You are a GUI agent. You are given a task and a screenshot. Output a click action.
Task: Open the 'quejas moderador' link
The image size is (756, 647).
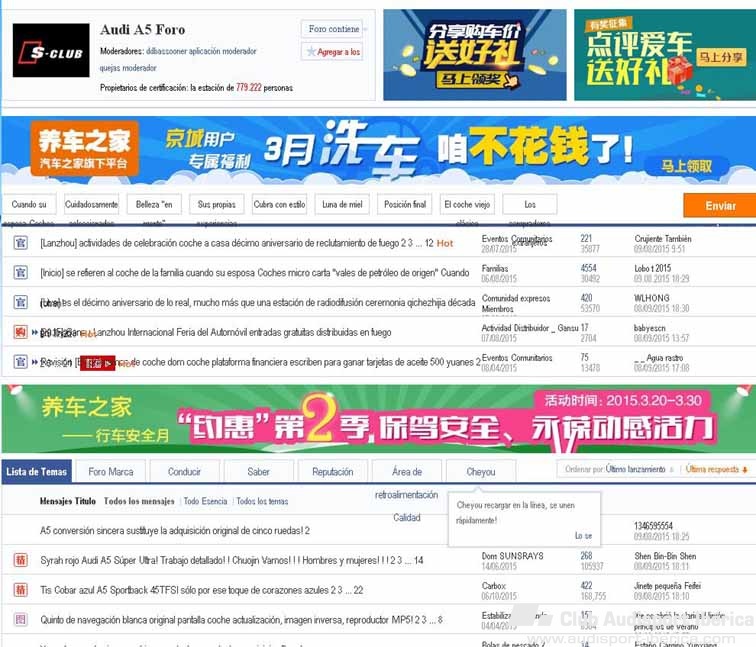tap(128, 68)
